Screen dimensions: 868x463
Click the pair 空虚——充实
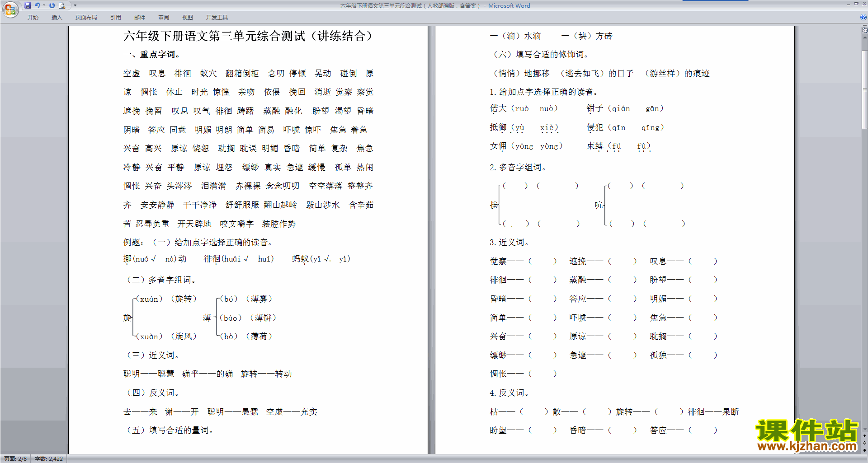click(x=292, y=412)
